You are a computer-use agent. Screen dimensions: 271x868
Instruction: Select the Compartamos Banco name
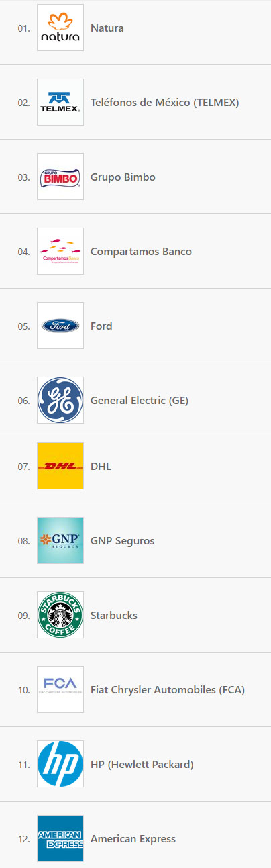[141, 252]
